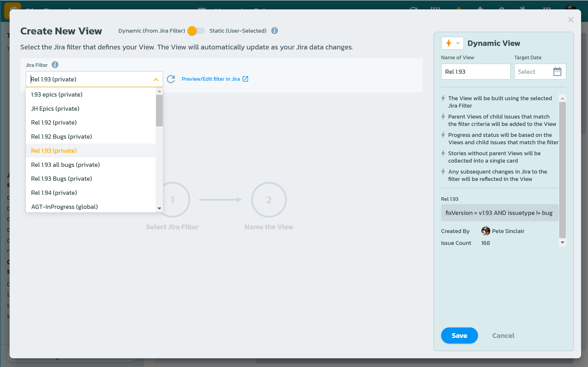Click info panel scroll down arrow
Viewport: 588px width, 367px height.
562,242
